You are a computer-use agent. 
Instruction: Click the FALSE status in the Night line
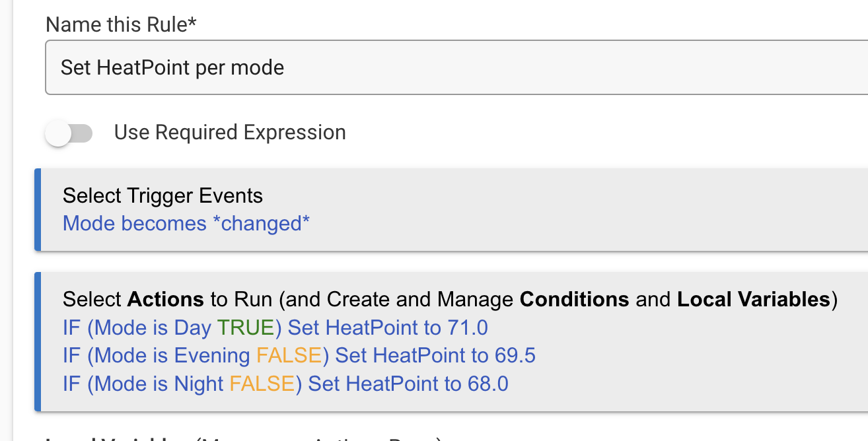pyautogui.click(x=262, y=384)
